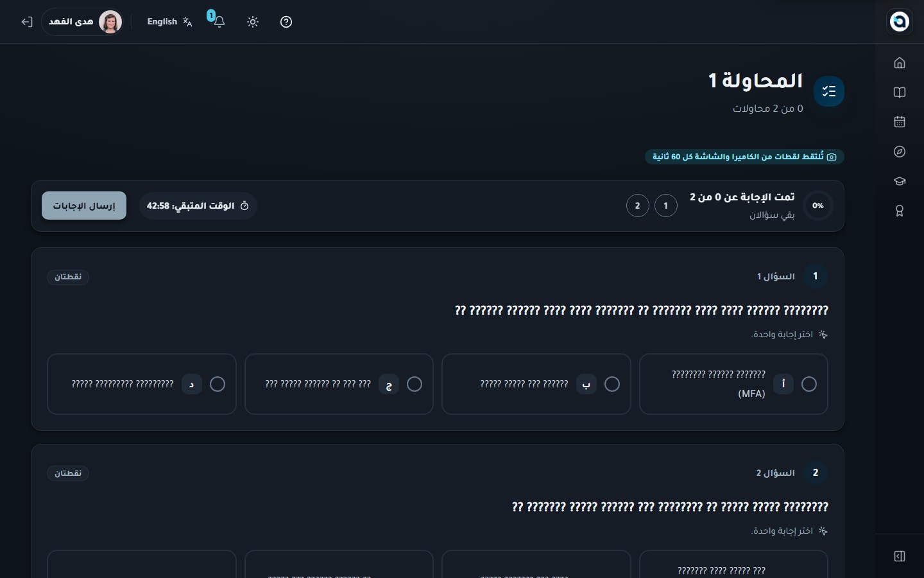
Task: Open the award badge sidebar icon
Action: point(900,211)
